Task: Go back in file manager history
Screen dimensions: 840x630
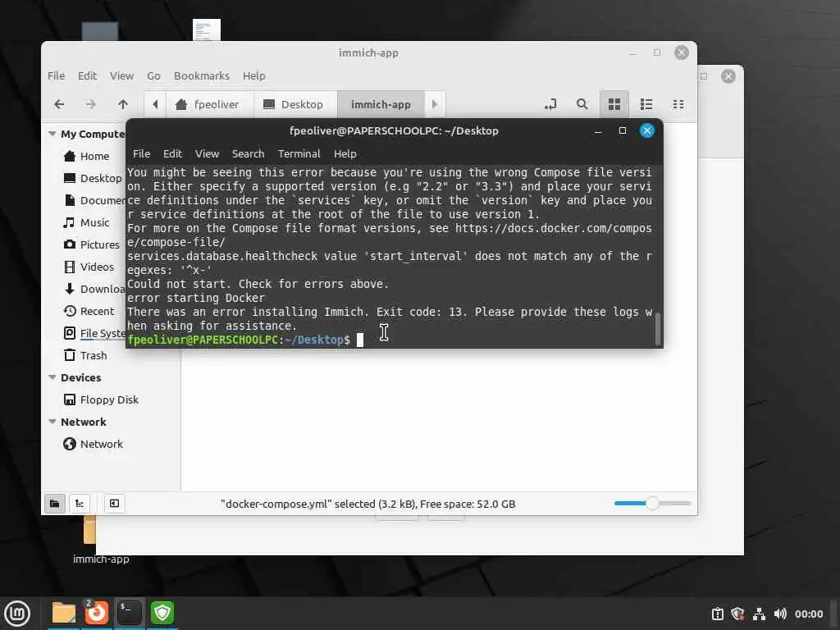Action: click(59, 104)
